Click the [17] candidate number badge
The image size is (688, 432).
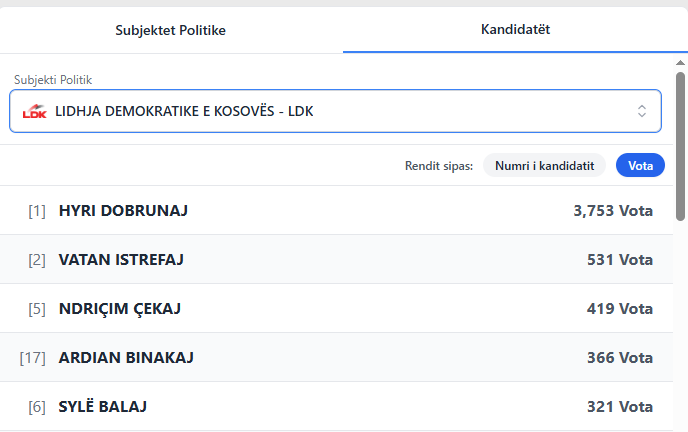point(33,358)
